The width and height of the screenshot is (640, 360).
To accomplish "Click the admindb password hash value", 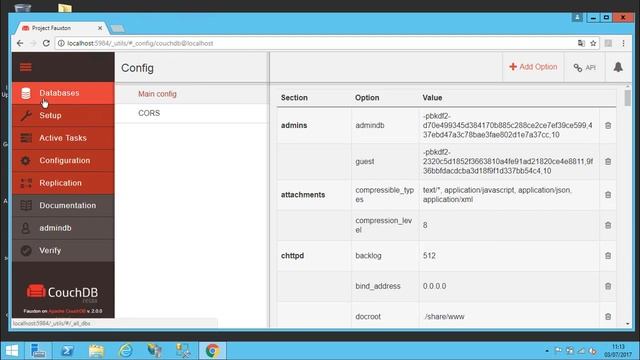I will (x=507, y=125).
